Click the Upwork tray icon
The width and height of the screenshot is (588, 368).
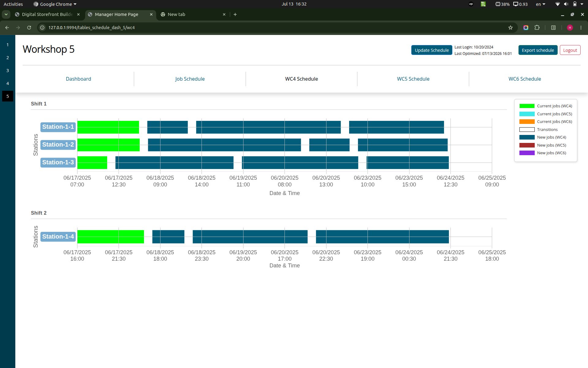point(471,4)
